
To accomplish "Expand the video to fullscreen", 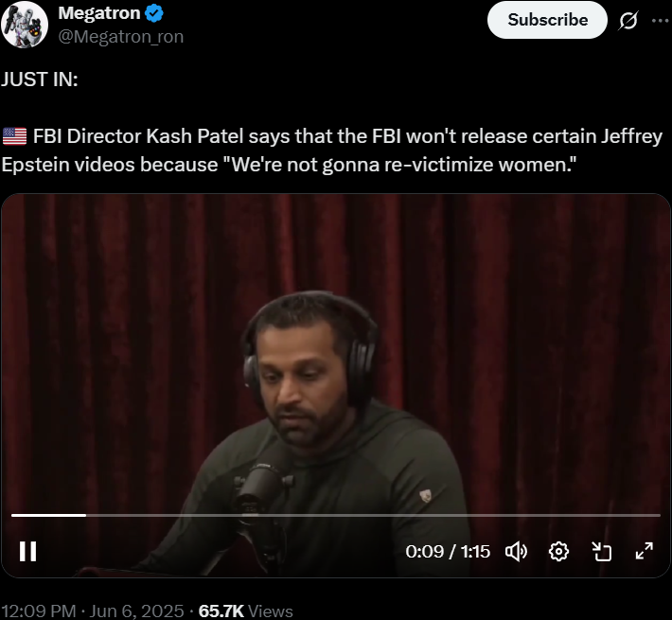I will 645,551.
